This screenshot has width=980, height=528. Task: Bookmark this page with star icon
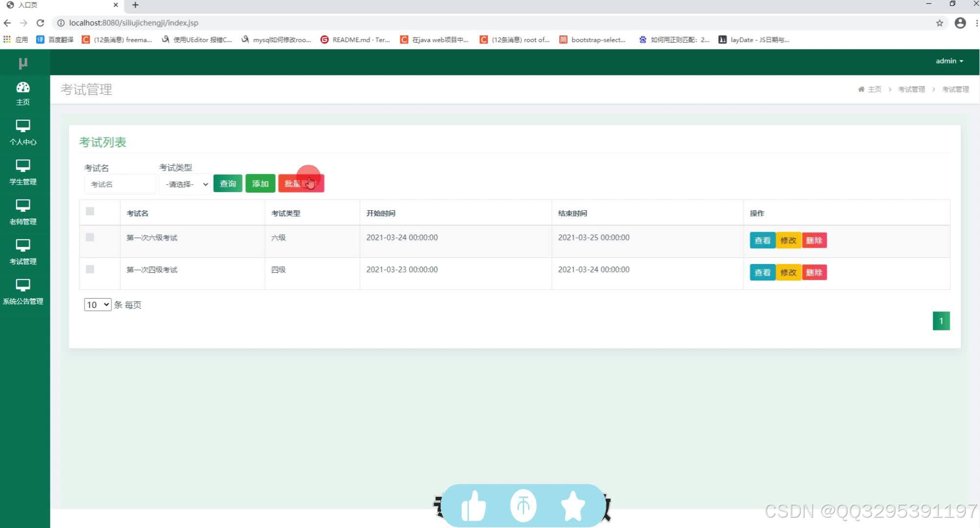click(x=939, y=23)
